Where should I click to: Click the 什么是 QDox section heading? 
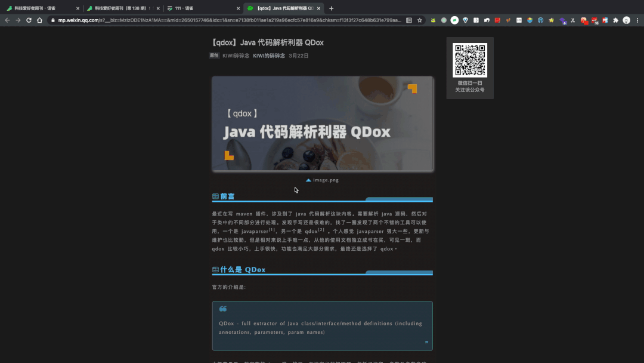pyautogui.click(x=243, y=270)
